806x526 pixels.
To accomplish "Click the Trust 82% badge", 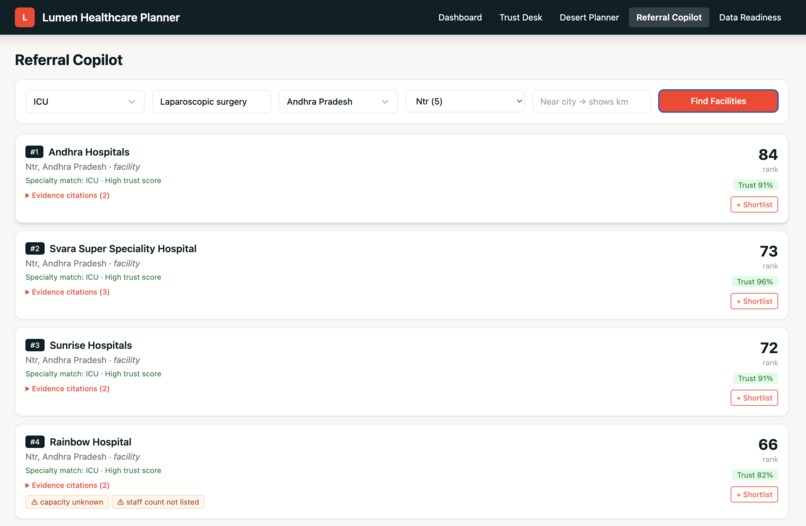I will point(755,475).
